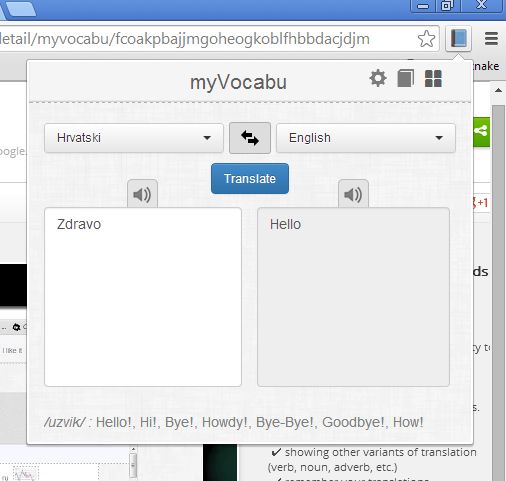Restore down the Chrome window

[x=447, y=6]
